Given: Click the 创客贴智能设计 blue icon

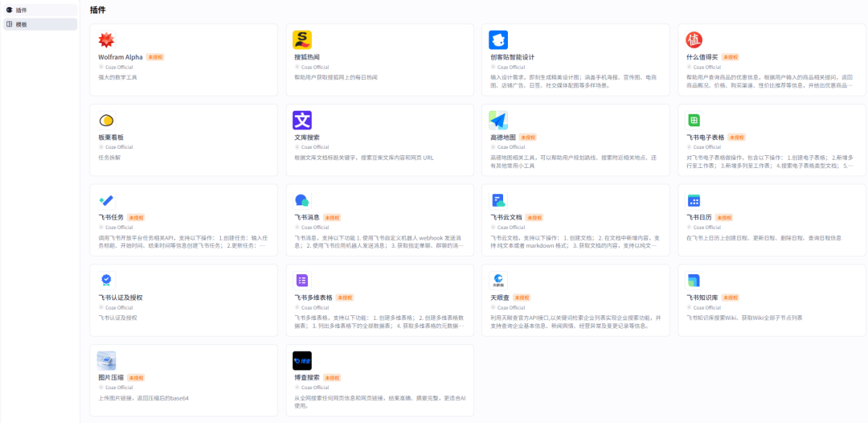Looking at the screenshot, I should (498, 40).
